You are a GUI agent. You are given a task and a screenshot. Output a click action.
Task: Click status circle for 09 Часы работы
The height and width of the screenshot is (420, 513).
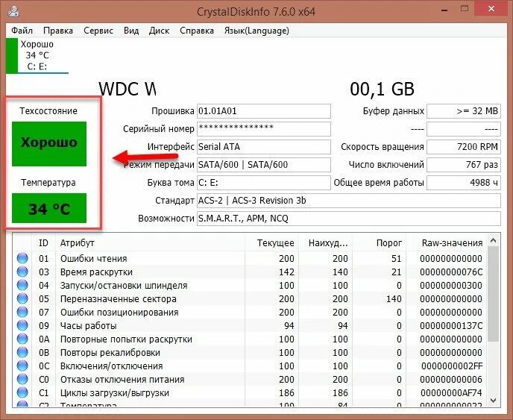click(22, 325)
